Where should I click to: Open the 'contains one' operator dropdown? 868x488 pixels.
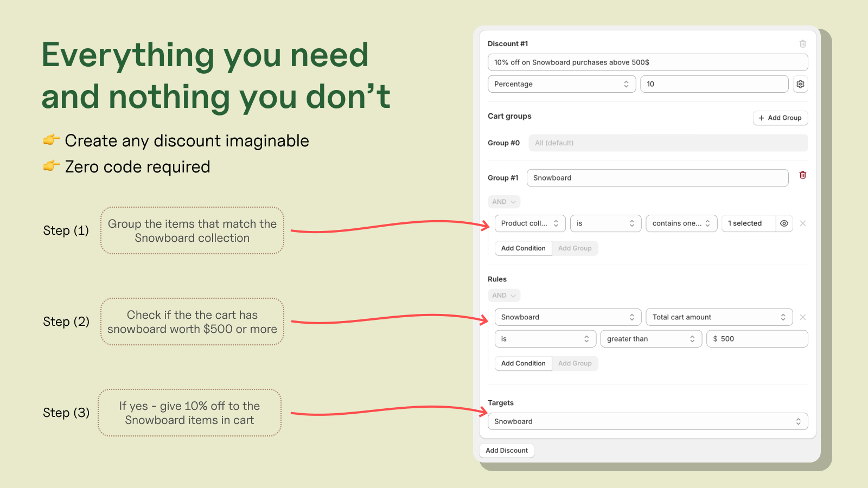coord(681,223)
